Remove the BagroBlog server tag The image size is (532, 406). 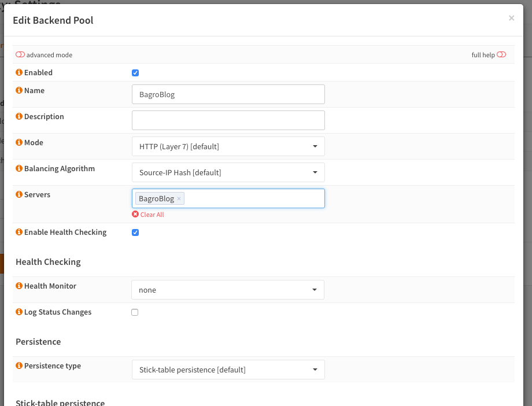click(x=179, y=199)
